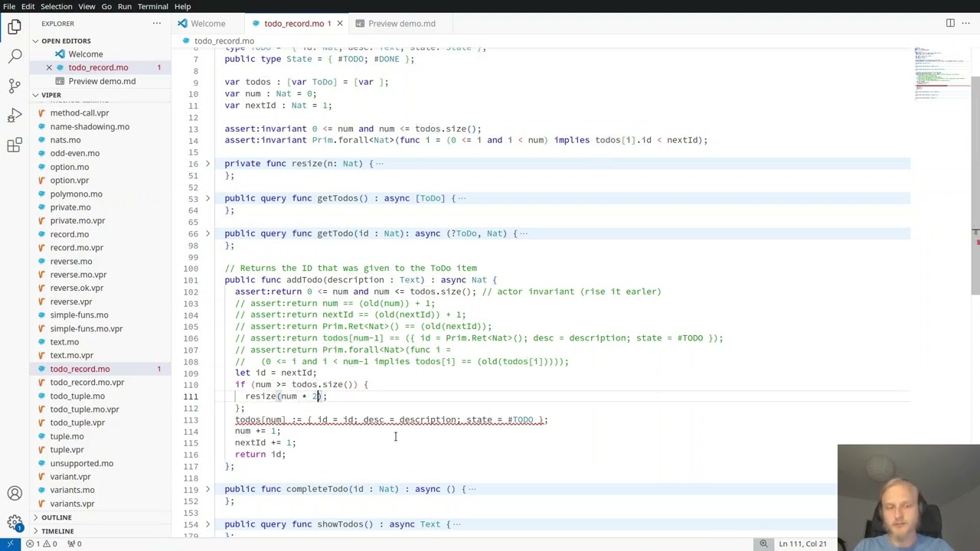Open the Run and Debug view icon
This screenshot has width=980, height=551.
[x=15, y=116]
